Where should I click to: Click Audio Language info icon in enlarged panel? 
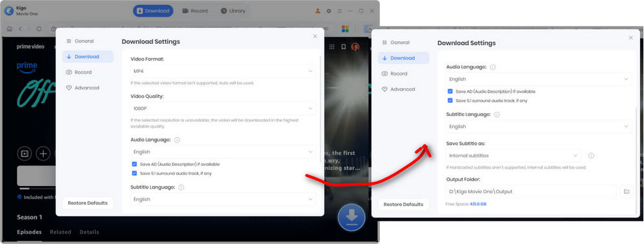coord(493,67)
